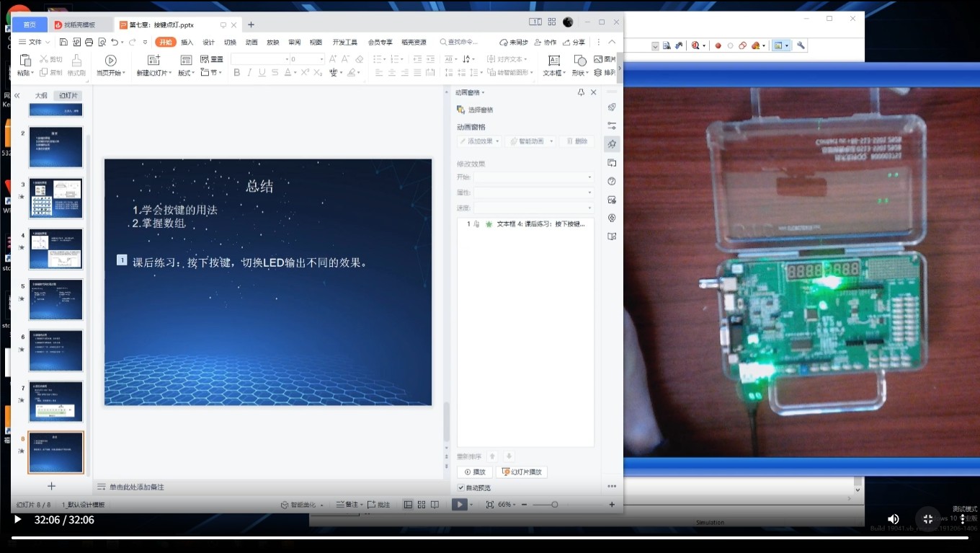Insert a 文本框 text box

tap(553, 66)
